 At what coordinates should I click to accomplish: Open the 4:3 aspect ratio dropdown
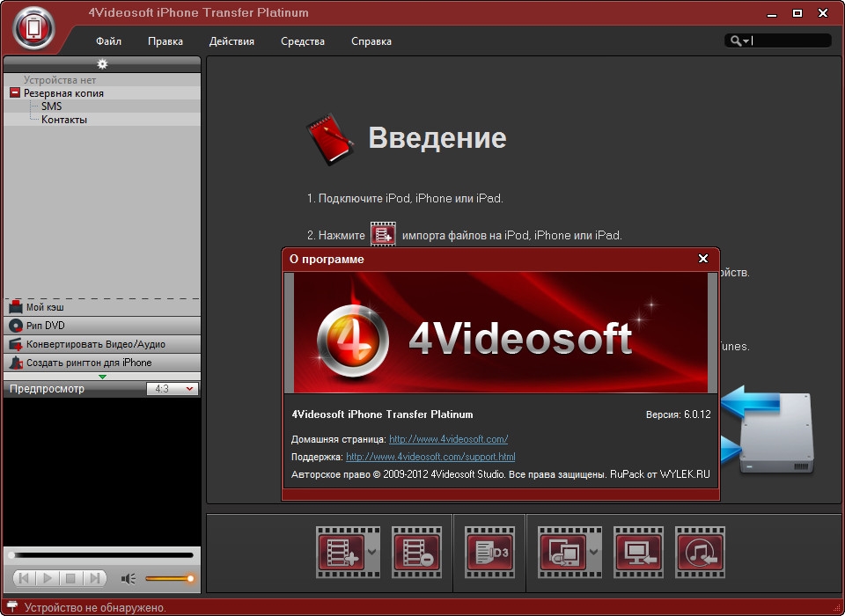pyautogui.click(x=172, y=389)
